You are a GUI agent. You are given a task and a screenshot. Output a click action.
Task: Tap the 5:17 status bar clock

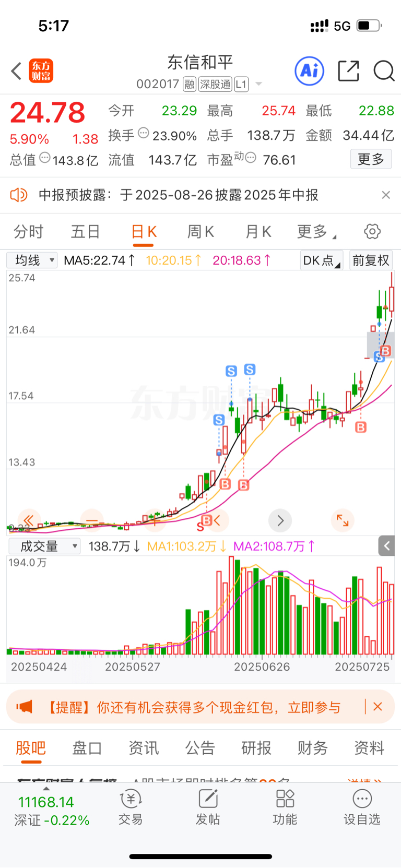click(54, 26)
